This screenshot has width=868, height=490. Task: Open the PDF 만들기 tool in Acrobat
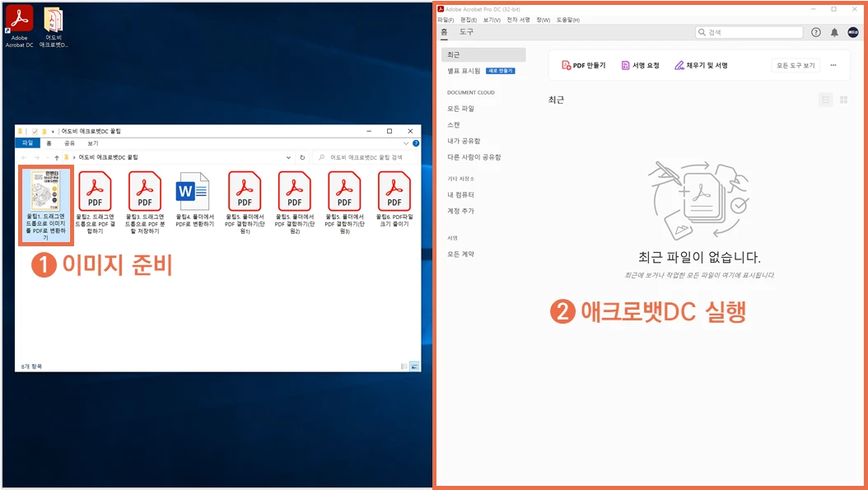tap(583, 65)
